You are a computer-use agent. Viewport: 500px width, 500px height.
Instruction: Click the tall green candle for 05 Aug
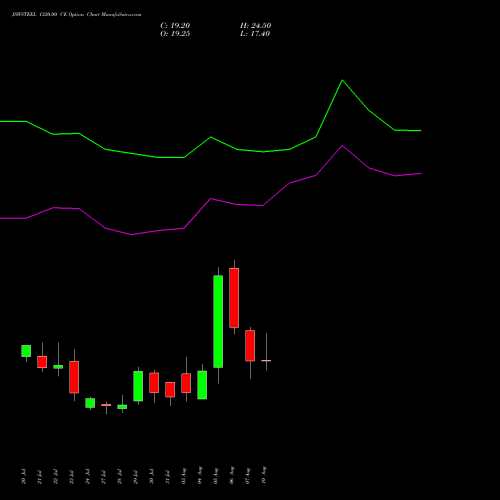click(x=218, y=322)
